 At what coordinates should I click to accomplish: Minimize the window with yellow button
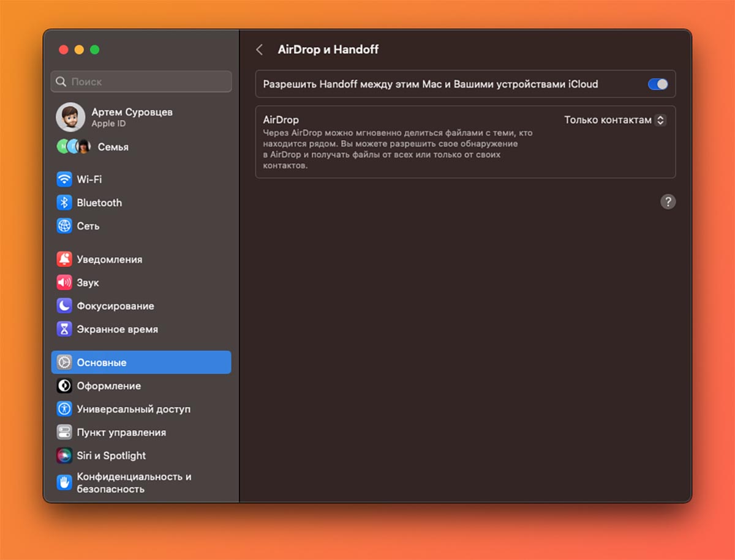(x=79, y=50)
